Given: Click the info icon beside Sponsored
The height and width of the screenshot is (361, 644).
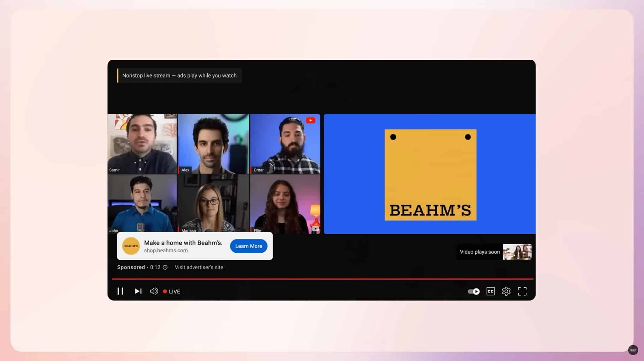Looking at the screenshot, I should point(165,268).
